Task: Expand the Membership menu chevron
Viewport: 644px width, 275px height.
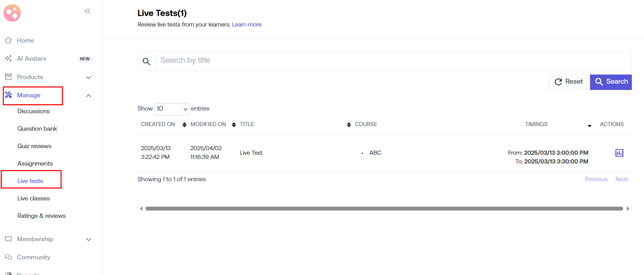Action: coord(88,239)
